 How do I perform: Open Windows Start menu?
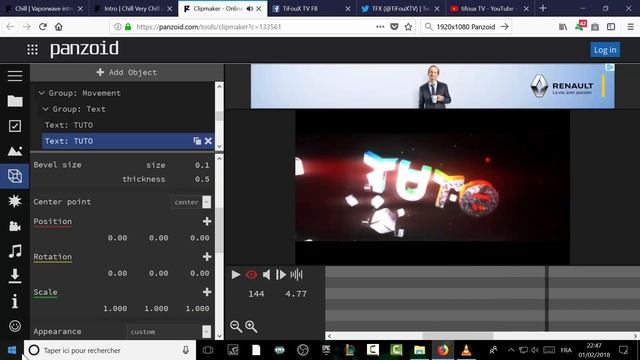pos(12,350)
